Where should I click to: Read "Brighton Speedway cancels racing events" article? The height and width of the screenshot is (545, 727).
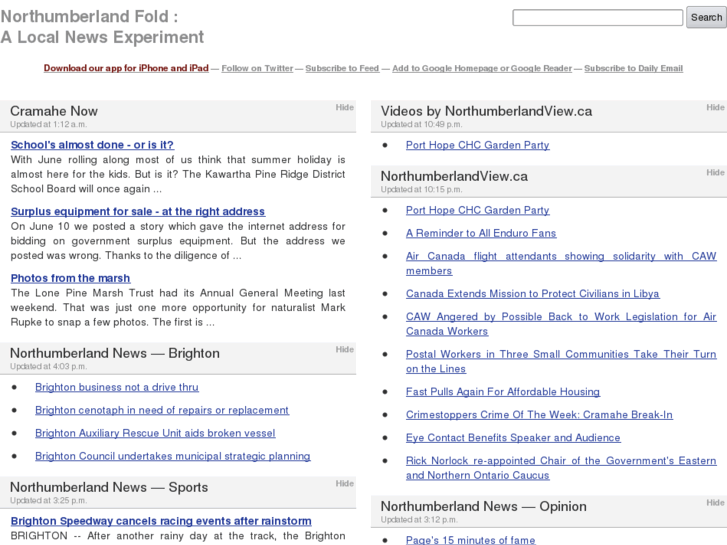pos(161,521)
